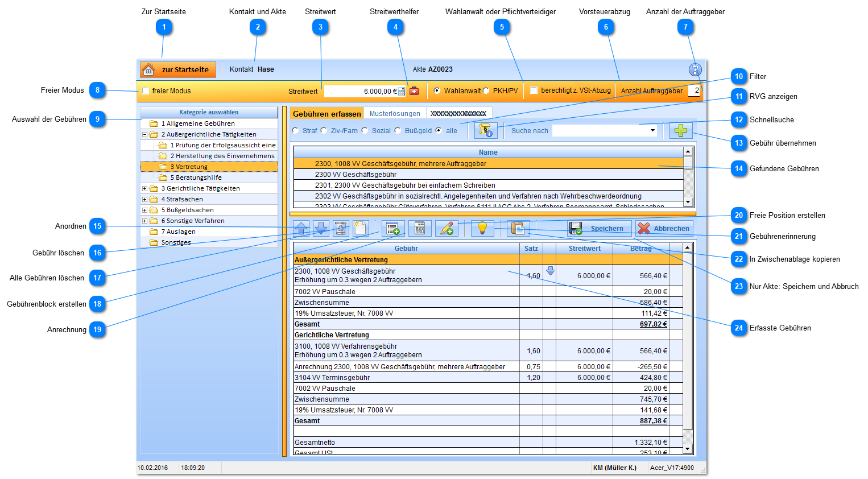Create fee block with list-plus icon
Screen dimensions: 868x479
[x=393, y=228]
